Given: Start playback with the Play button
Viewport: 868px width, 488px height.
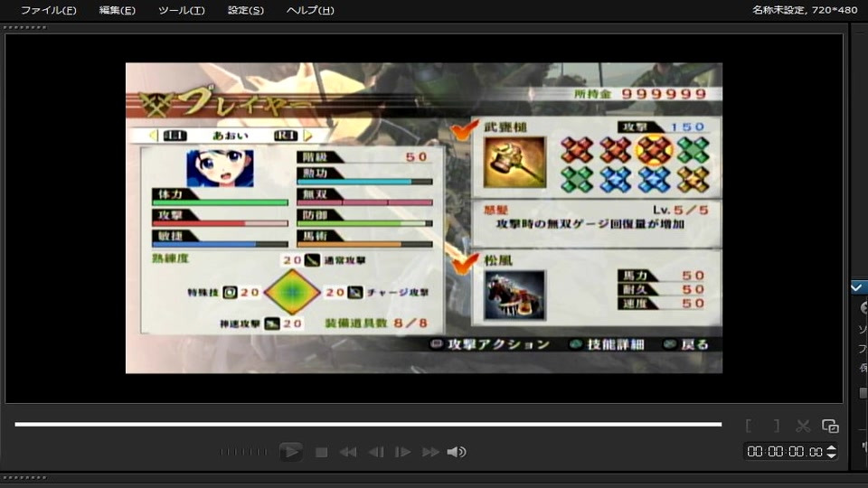Looking at the screenshot, I should point(290,452).
